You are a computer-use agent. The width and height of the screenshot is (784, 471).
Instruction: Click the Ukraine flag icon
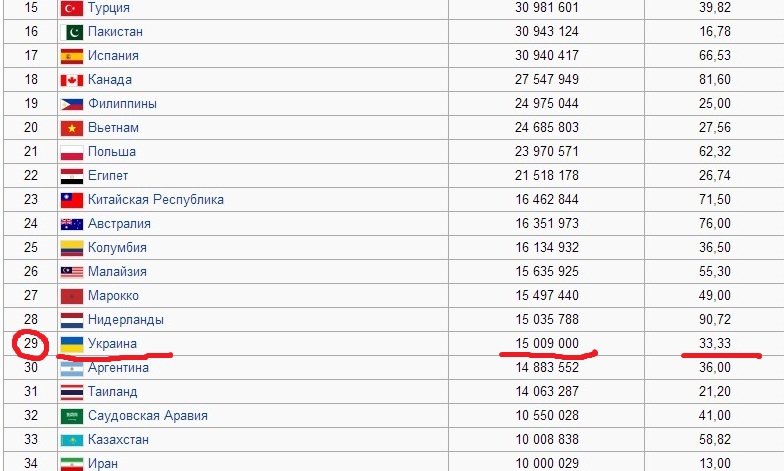pyautogui.click(x=71, y=344)
